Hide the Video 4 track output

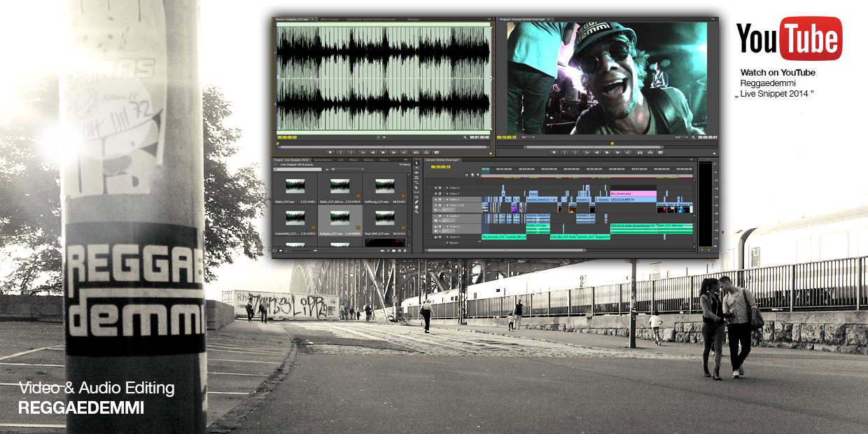[437, 188]
